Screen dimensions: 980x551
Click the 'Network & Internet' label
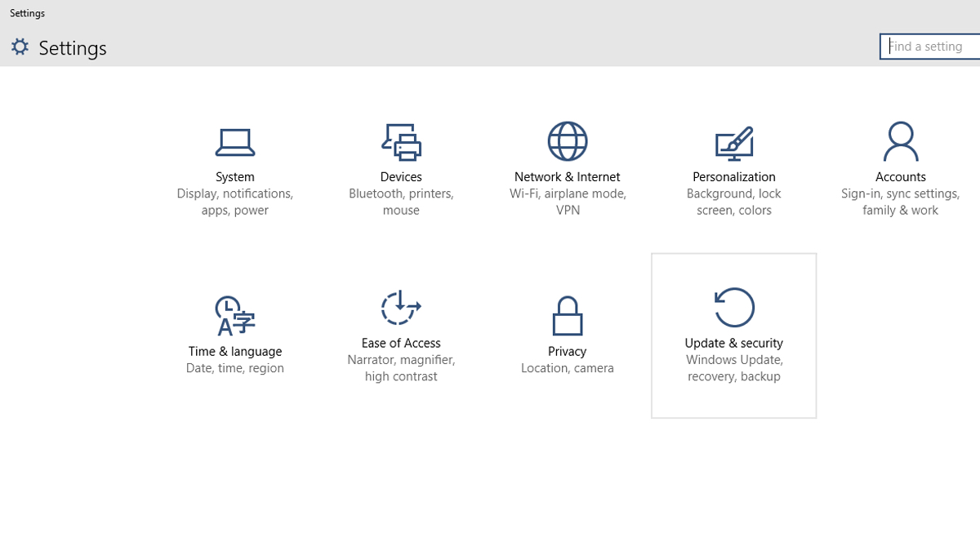(x=568, y=176)
